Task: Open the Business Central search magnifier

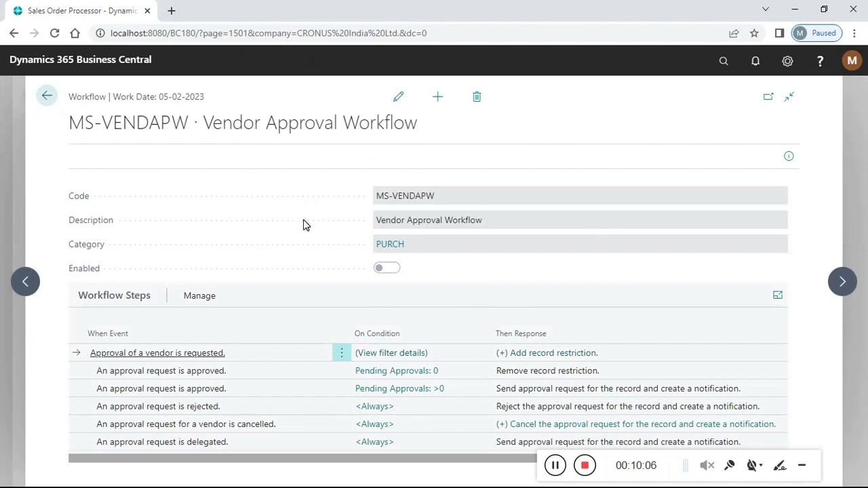Action: coord(724,61)
